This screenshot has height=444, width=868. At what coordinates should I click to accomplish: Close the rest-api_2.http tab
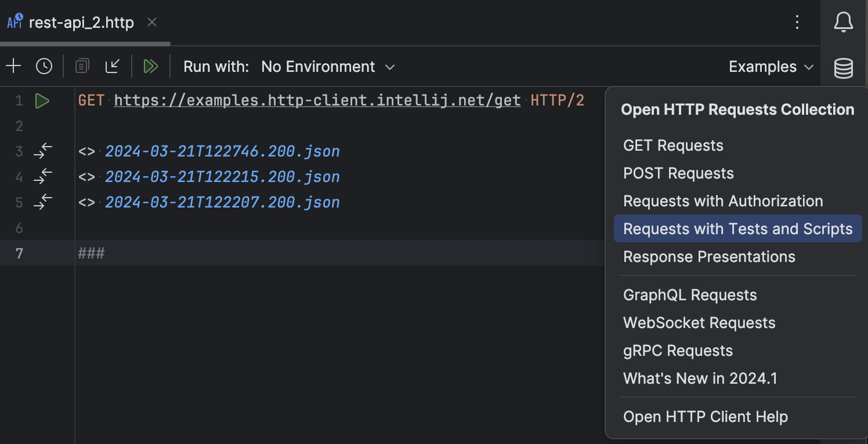click(152, 23)
